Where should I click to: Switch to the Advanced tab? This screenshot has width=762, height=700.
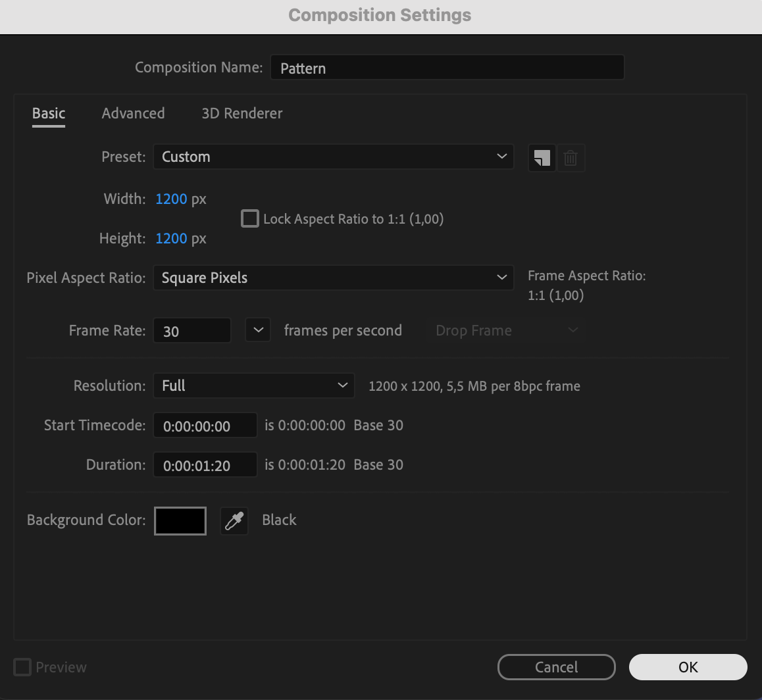point(133,113)
